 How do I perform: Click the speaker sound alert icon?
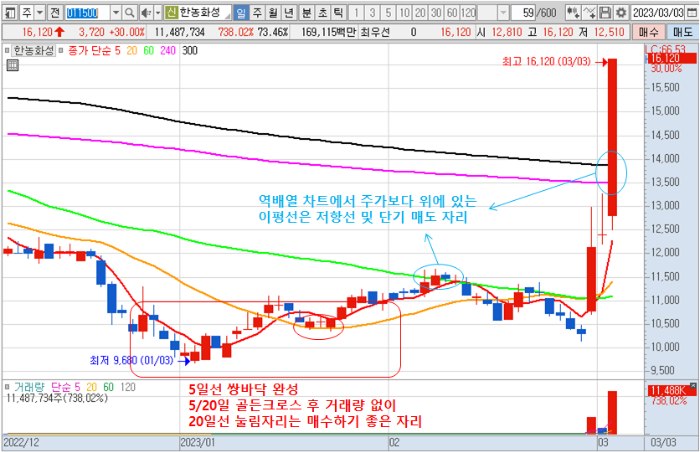click(146, 13)
